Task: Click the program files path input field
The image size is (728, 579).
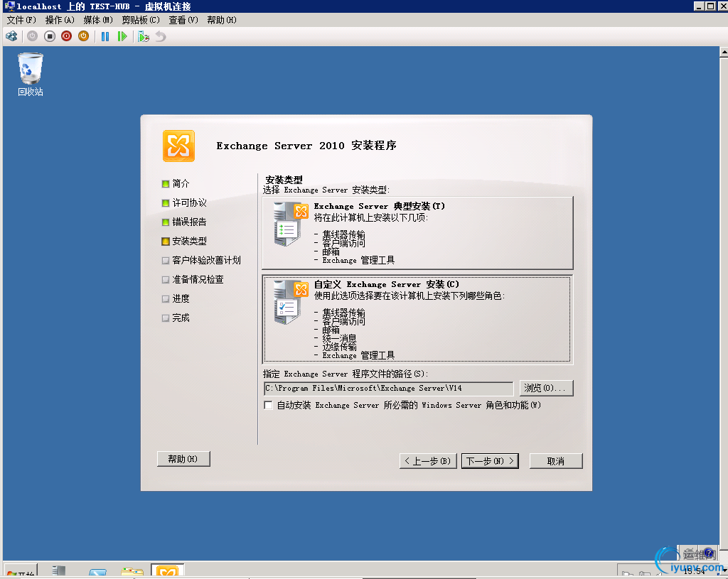Action: point(389,389)
